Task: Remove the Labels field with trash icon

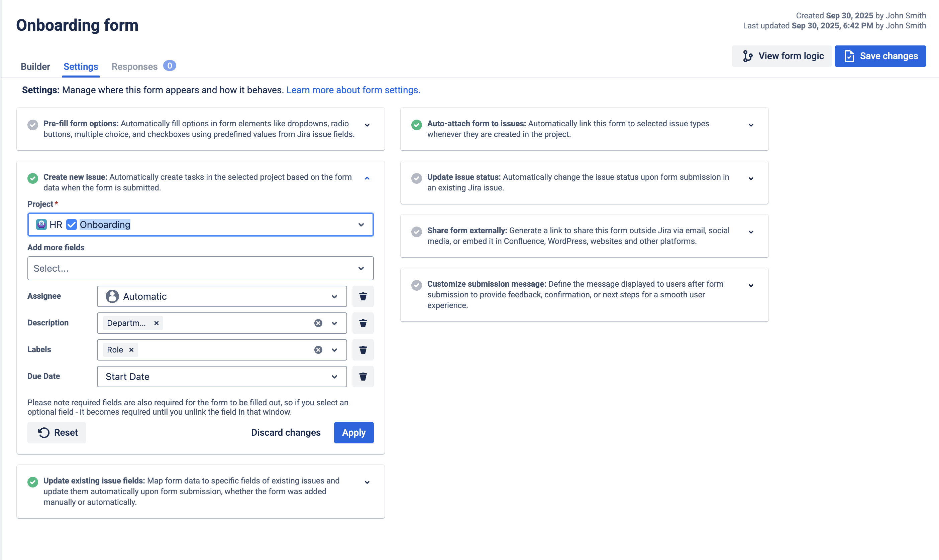Action: point(363,350)
